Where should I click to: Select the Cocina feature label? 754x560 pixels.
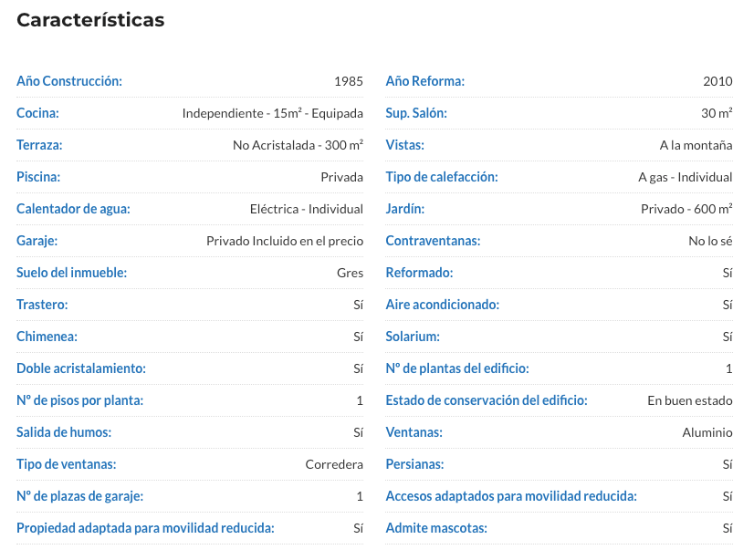coord(37,113)
